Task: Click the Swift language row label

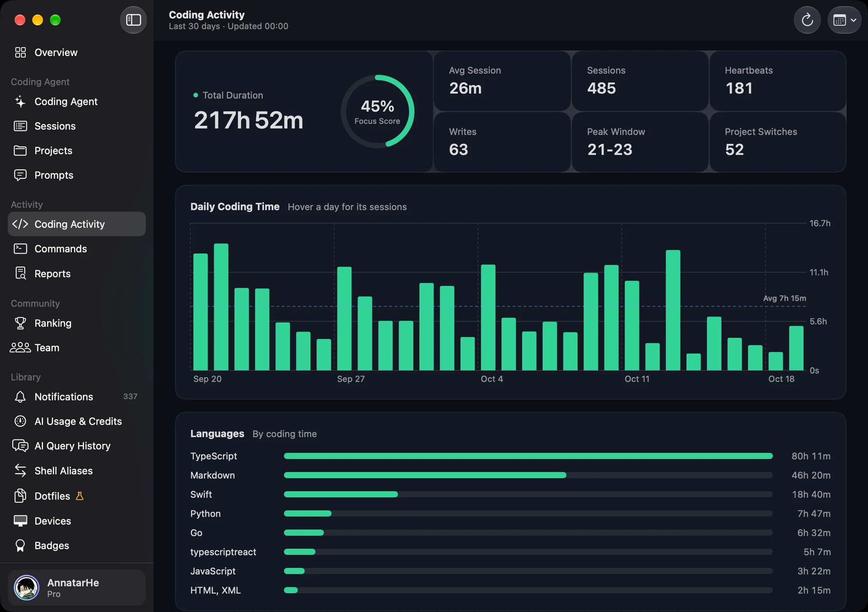Action: click(x=201, y=494)
